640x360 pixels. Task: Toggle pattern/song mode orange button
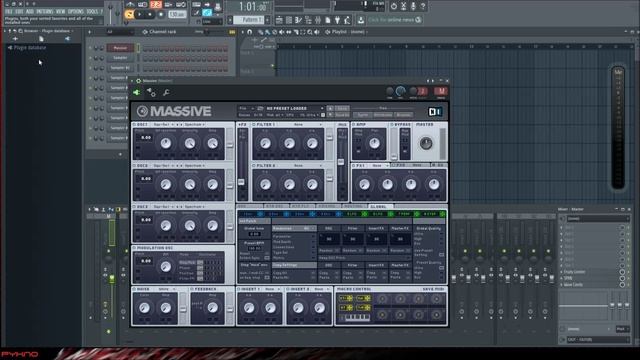tap(129, 14)
